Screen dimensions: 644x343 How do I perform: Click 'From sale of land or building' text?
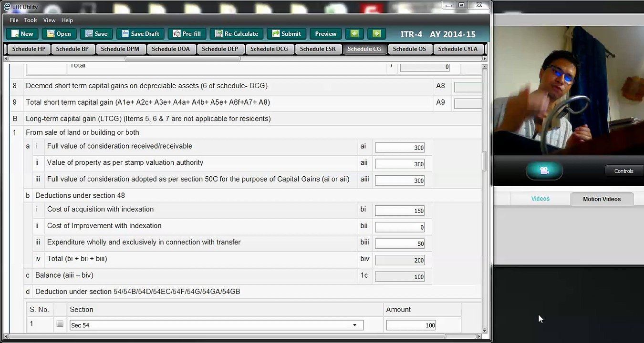point(83,132)
